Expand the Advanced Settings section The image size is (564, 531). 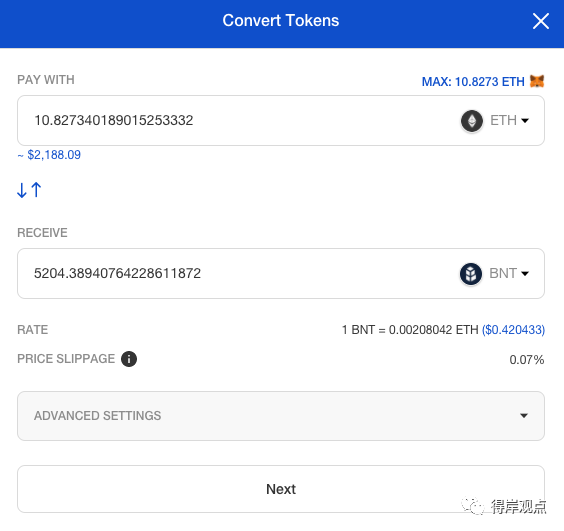(281, 416)
